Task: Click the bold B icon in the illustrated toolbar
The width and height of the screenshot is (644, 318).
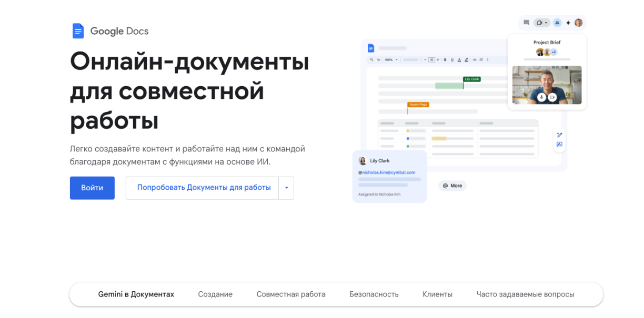Action: (445, 60)
